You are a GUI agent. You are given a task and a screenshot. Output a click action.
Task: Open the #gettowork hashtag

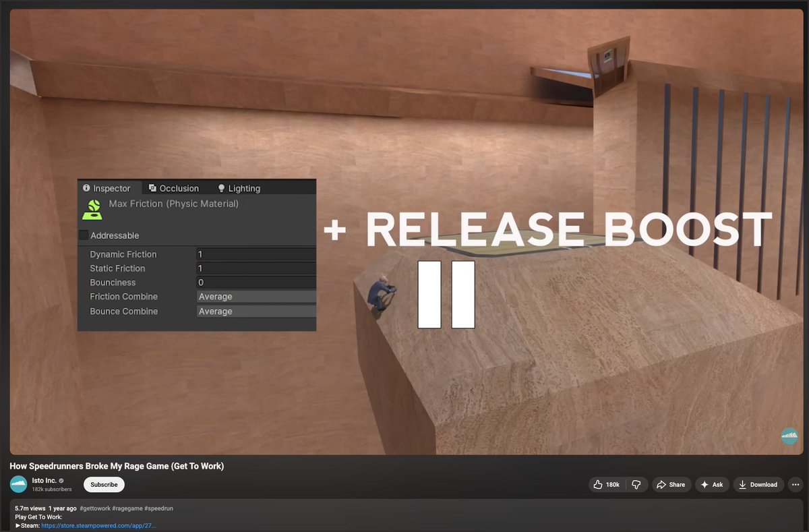click(96, 508)
